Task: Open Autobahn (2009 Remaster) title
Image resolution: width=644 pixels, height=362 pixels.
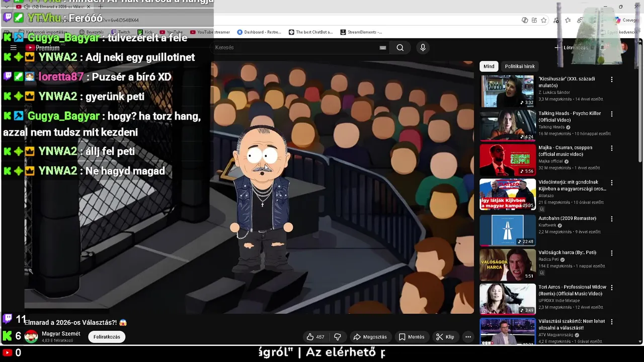Action: point(567,218)
